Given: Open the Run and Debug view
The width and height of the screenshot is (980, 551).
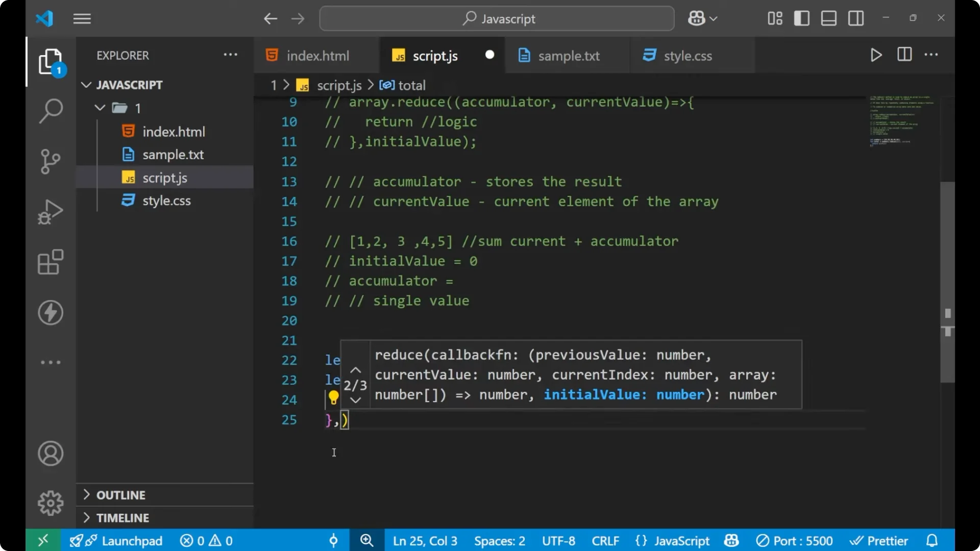Looking at the screenshot, I should point(50,212).
